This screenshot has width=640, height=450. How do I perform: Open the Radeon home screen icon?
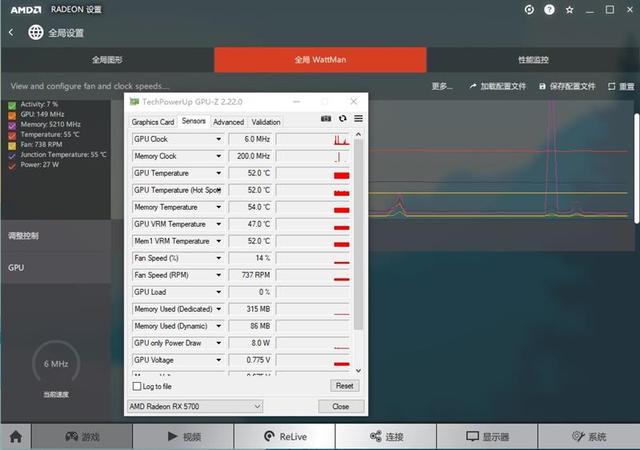click(x=16, y=437)
